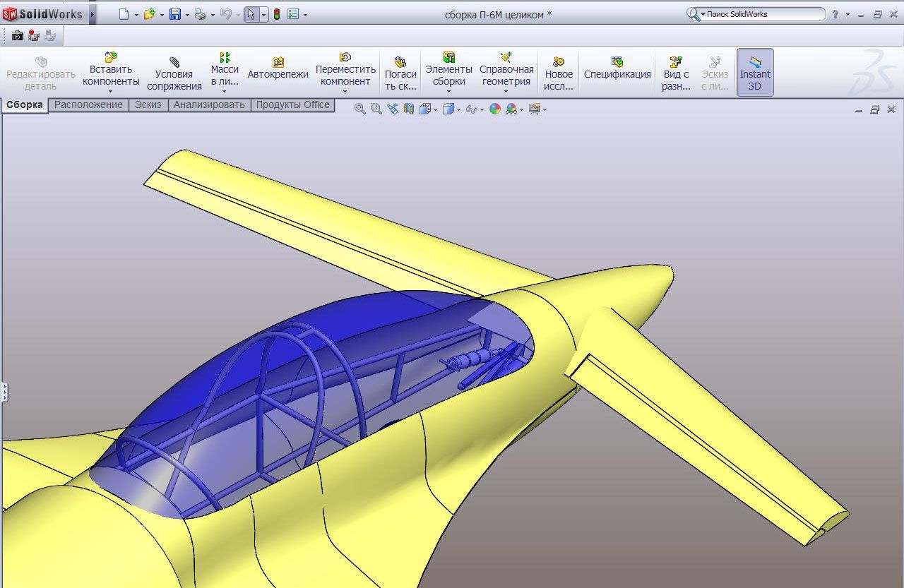The width and height of the screenshot is (904, 588).
Task: Open the Анализировать tab
Action: [209, 104]
